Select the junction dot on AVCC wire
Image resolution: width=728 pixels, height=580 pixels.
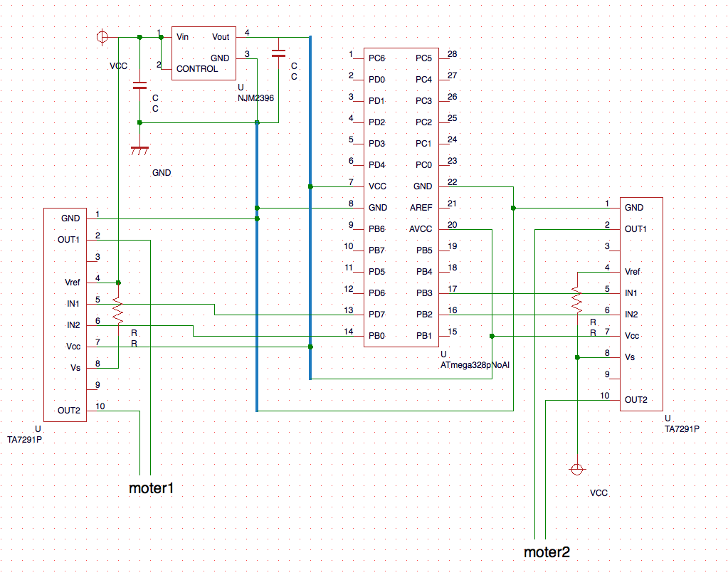492,336
